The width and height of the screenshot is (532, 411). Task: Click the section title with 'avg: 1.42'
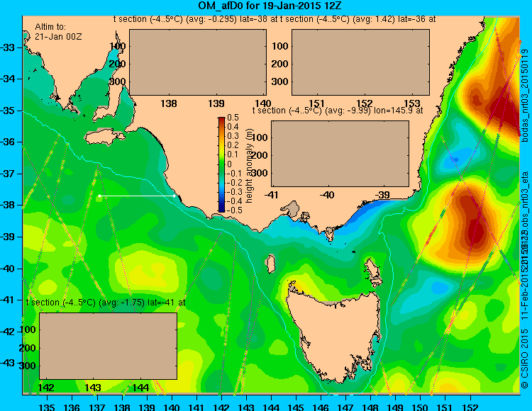(x=358, y=19)
